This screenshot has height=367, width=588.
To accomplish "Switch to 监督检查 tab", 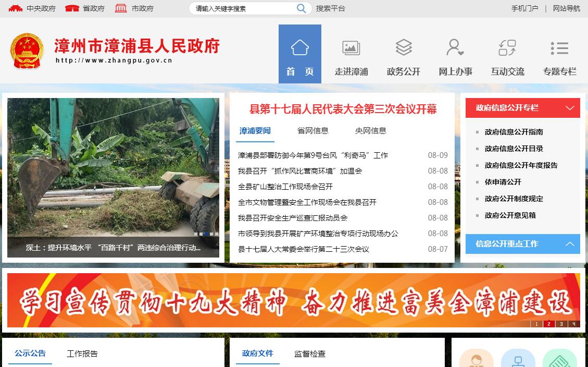I will [x=310, y=353].
